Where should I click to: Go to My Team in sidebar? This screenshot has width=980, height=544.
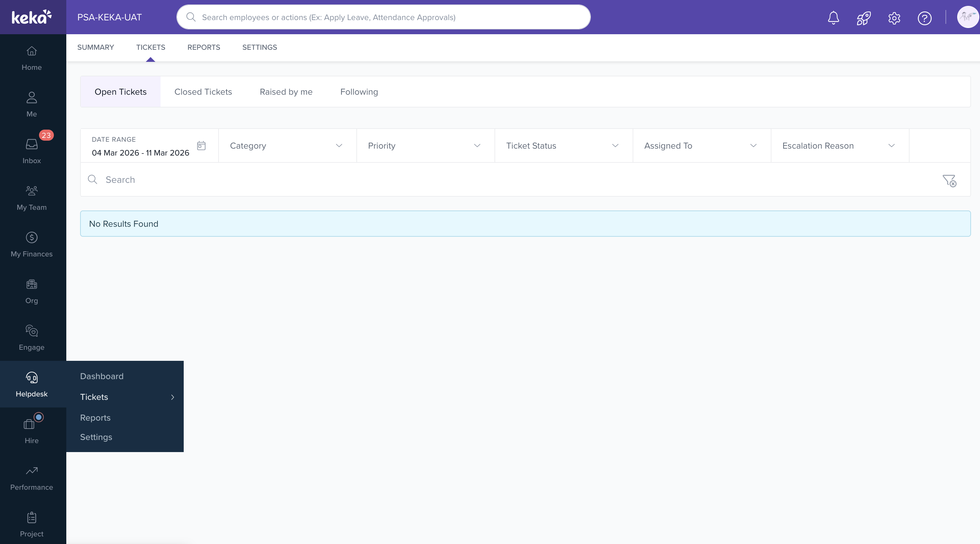[x=31, y=197]
